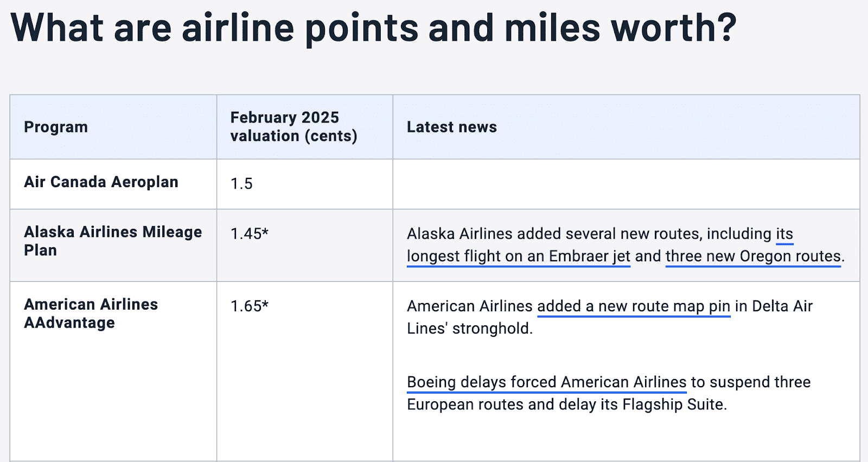
Task: Select the "American Airlines AAdvantage" program cell
Action: [x=91, y=313]
